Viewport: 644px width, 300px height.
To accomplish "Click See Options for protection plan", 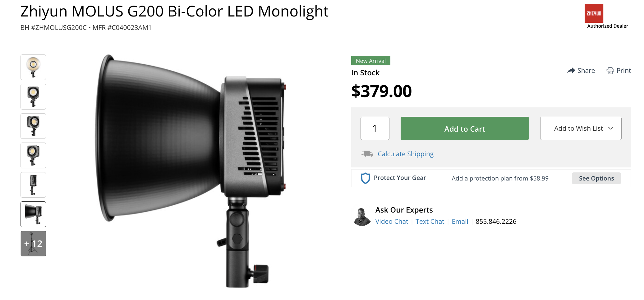I will [596, 178].
